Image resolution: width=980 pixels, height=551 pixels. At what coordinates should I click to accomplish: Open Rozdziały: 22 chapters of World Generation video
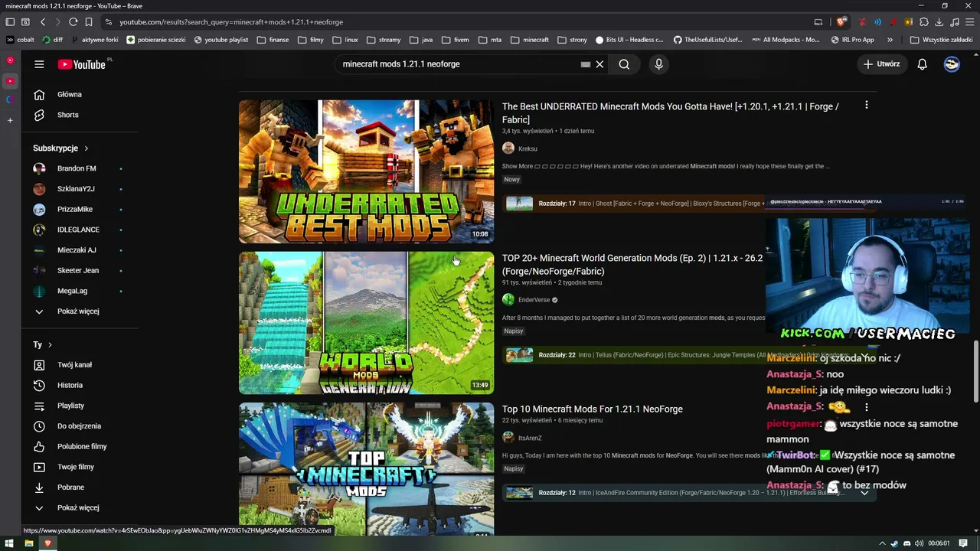click(557, 355)
